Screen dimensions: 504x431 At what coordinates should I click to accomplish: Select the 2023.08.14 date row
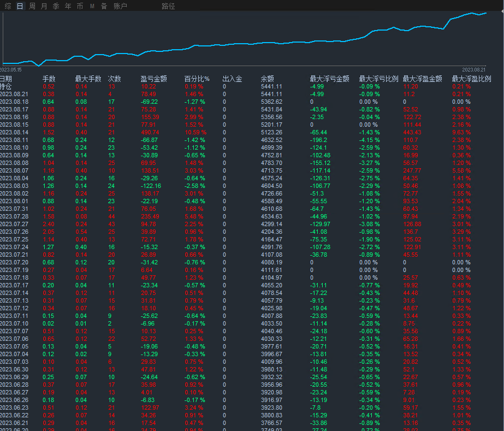[x=14, y=132]
